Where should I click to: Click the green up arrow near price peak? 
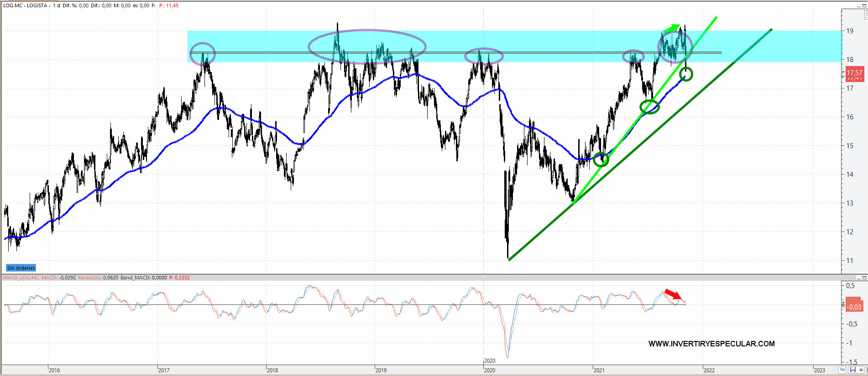click(671, 28)
